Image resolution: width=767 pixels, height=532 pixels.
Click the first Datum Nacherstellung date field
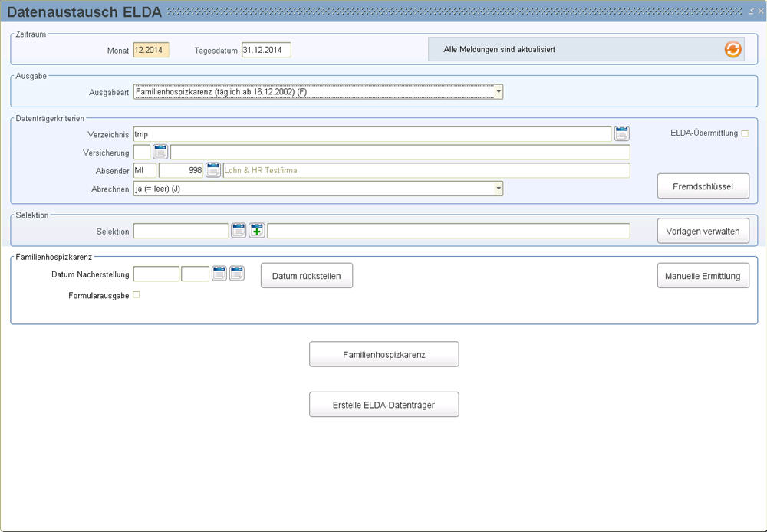pos(156,274)
